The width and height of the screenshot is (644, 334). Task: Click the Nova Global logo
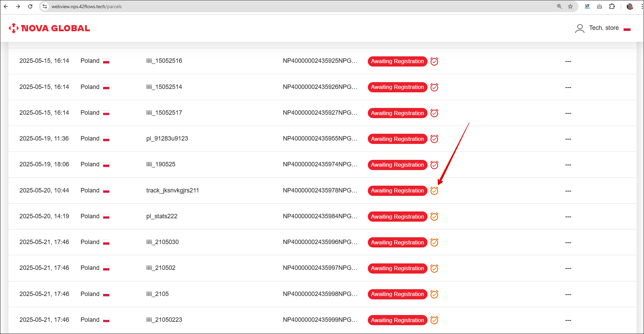(x=50, y=28)
